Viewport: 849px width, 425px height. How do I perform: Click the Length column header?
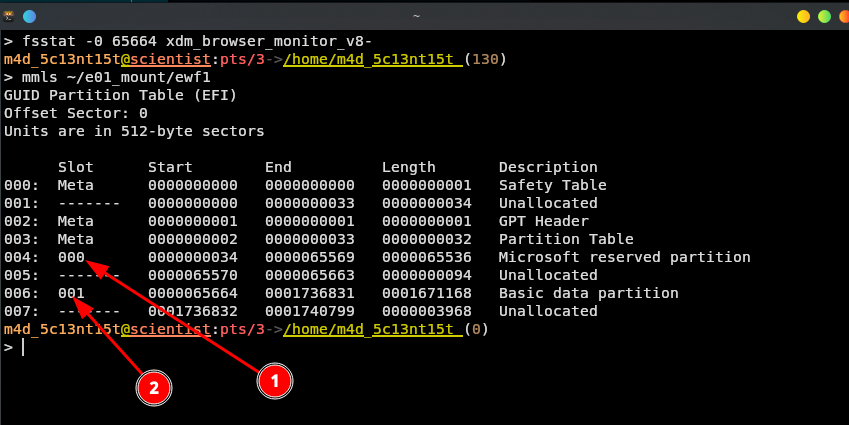(x=408, y=167)
